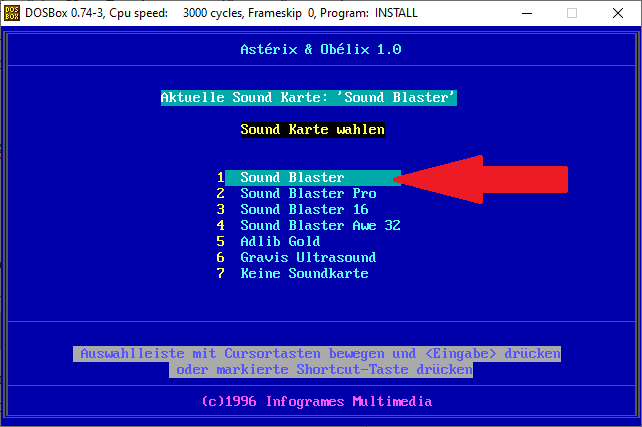Minimize the DOSBox window
The width and height of the screenshot is (642, 427).
click(x=526, y=14)
